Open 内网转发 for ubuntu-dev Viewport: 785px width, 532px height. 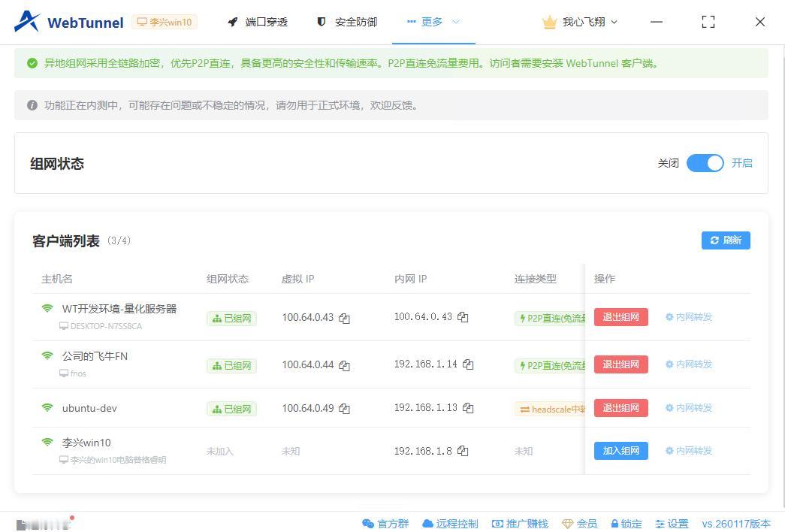[688, 408]
